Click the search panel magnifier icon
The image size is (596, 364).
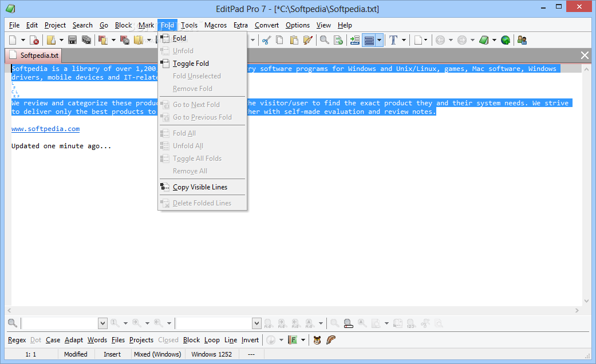[13, 323]
